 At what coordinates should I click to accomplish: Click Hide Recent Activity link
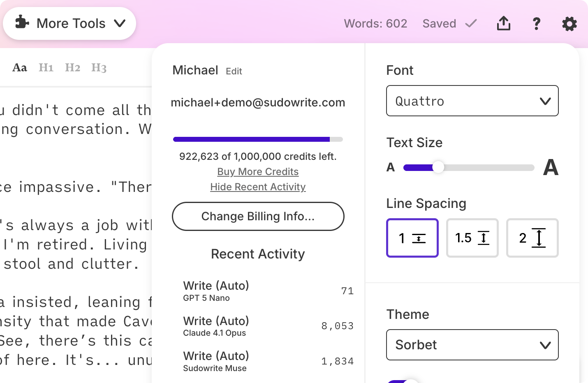tap(258, 187)
